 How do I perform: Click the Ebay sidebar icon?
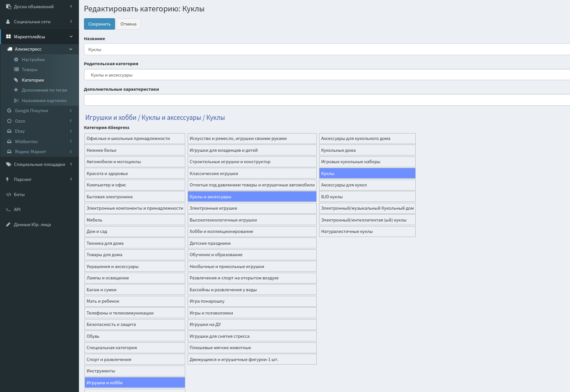(x=10, y=131)
